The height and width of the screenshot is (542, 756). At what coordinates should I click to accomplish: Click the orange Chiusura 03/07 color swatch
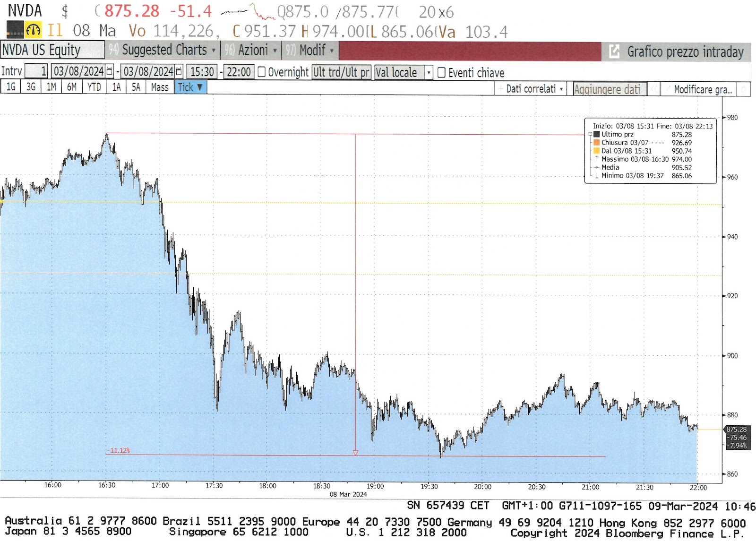(597, 142)
